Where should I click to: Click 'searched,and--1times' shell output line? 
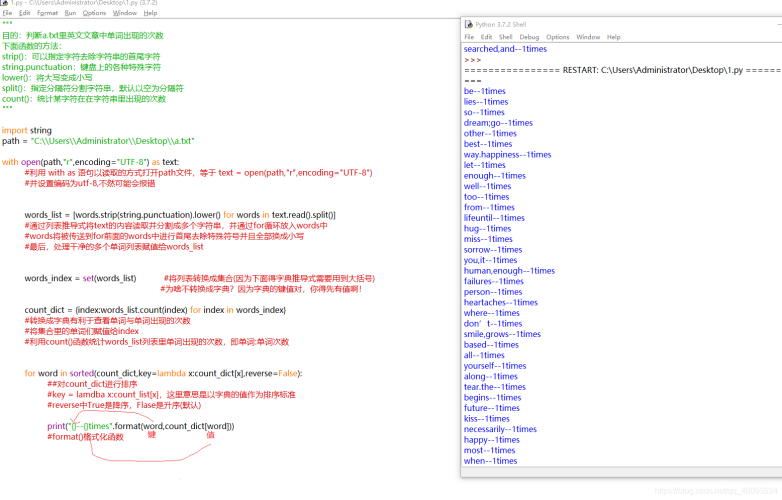coord(505,49)
